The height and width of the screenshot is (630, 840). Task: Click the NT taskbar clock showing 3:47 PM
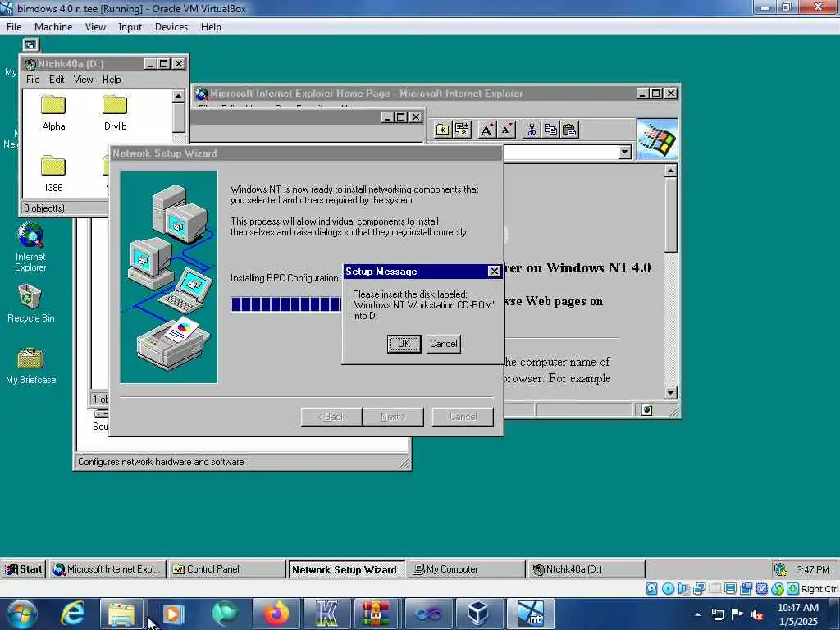point(813,569)
